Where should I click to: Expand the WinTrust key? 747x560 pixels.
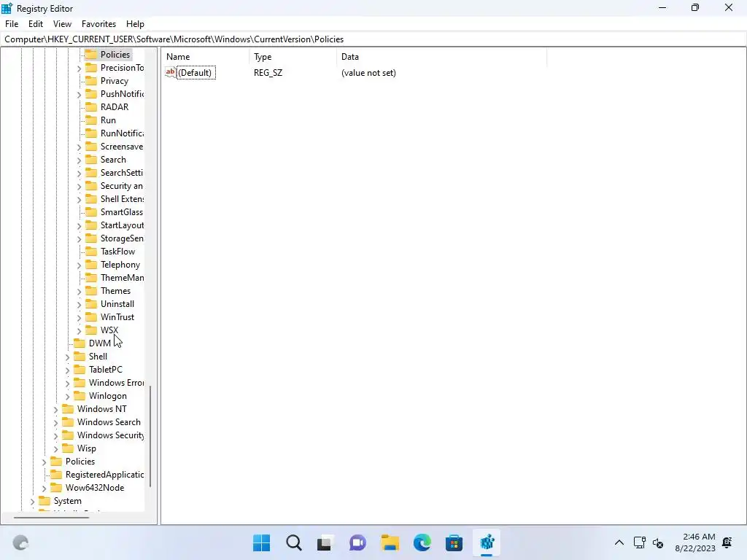coord(79,317)
